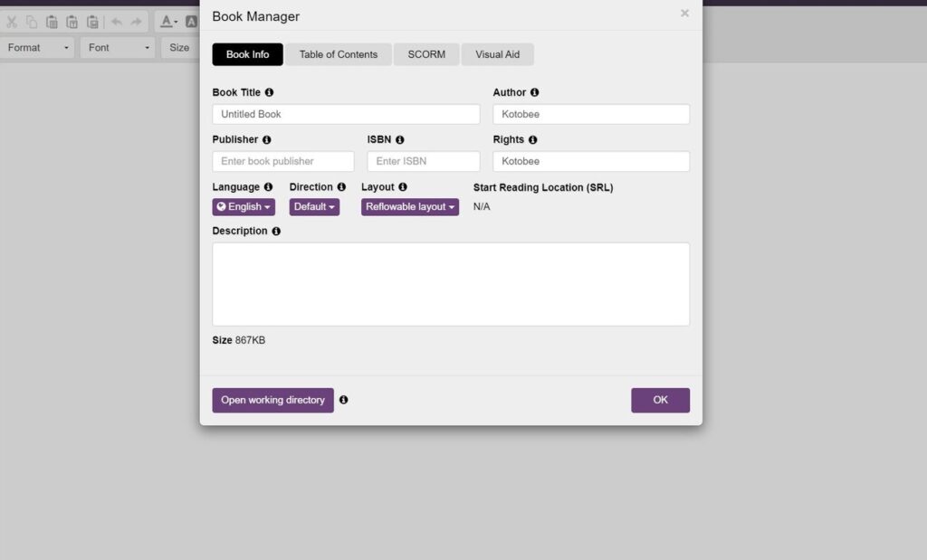Click the info icon beside Open working directory
927x560 pixels.
344,399
